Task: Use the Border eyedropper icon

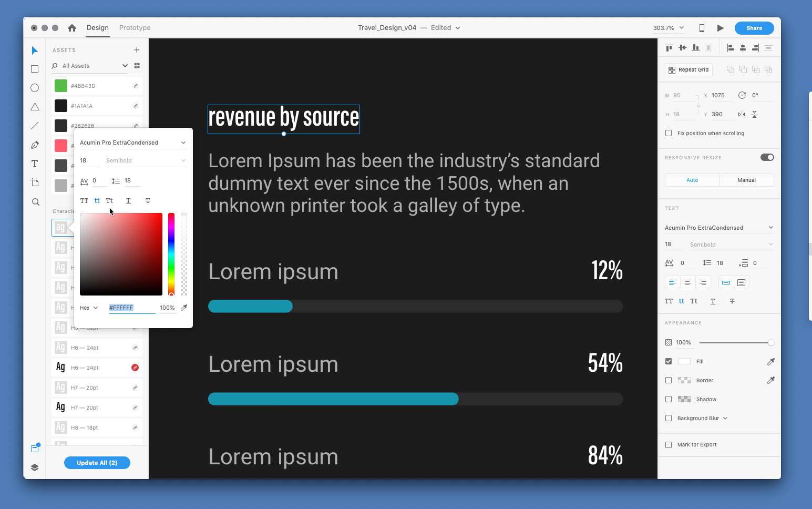Action: [770, 380]
